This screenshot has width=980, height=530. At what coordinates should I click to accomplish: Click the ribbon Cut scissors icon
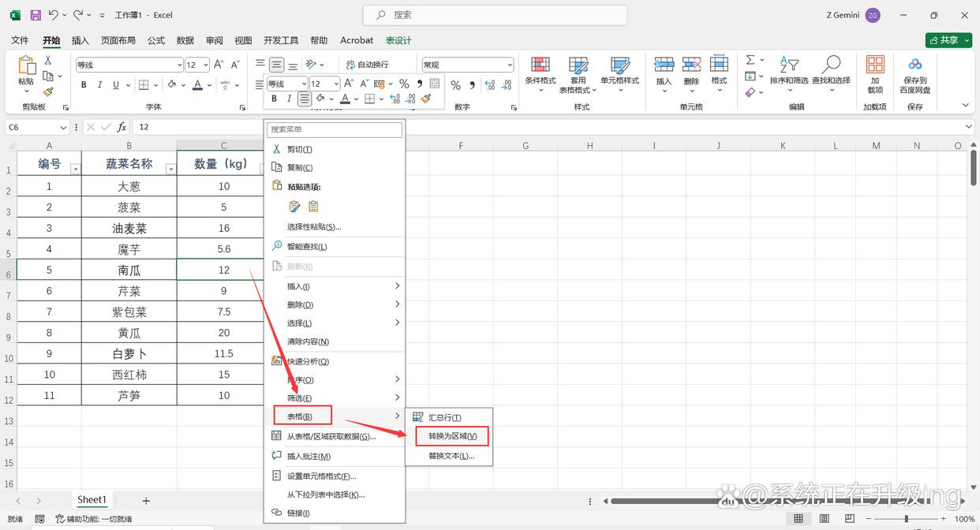point(48,60)
